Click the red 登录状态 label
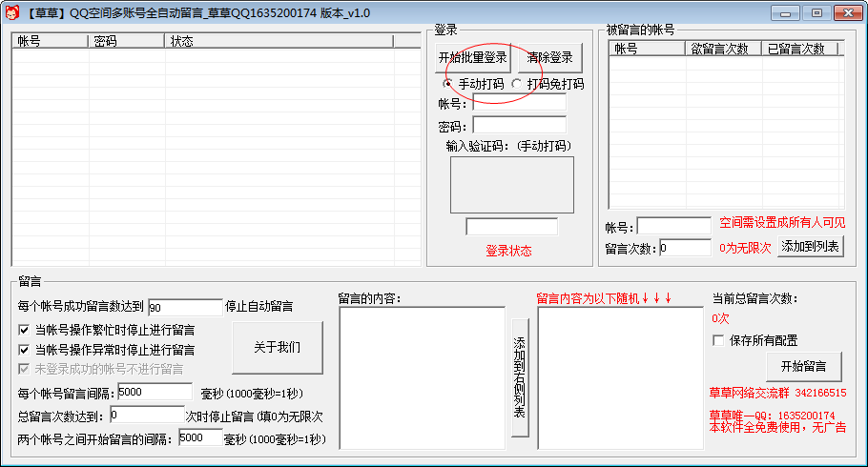Image resolution: width=868 pixels, height=467 pixels. (x=508, y=251)
